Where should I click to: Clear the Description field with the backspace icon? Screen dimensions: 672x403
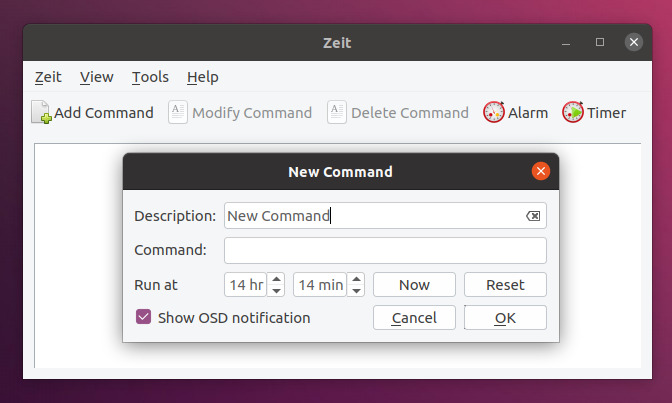(533, 216)
